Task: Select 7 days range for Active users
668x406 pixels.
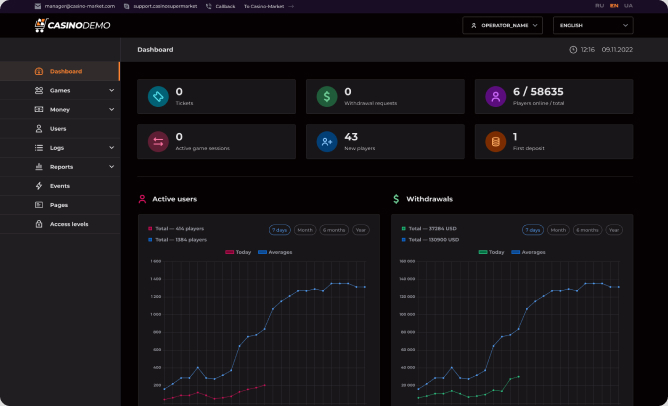Action: (x=279, y=230)
